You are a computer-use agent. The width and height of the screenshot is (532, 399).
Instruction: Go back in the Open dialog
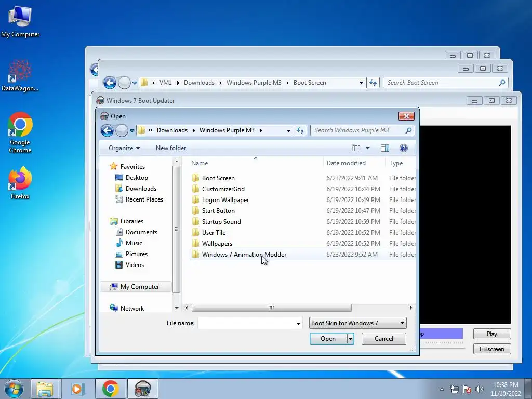[x=107, y=130]
